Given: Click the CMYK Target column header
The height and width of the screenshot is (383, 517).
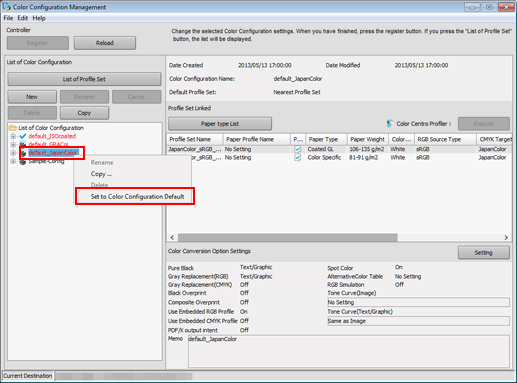Looking at the screenshot, I should [495, 139].
